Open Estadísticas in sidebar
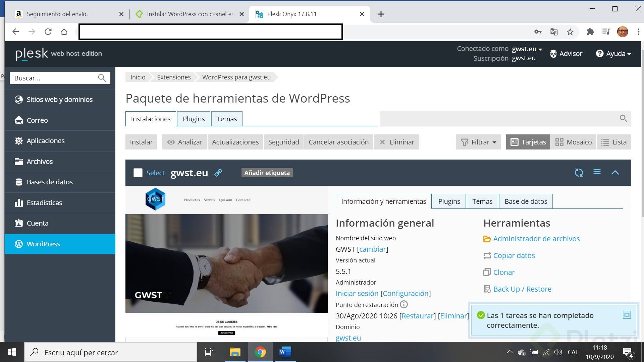644x362 pixels. click(x=60, y=203)
